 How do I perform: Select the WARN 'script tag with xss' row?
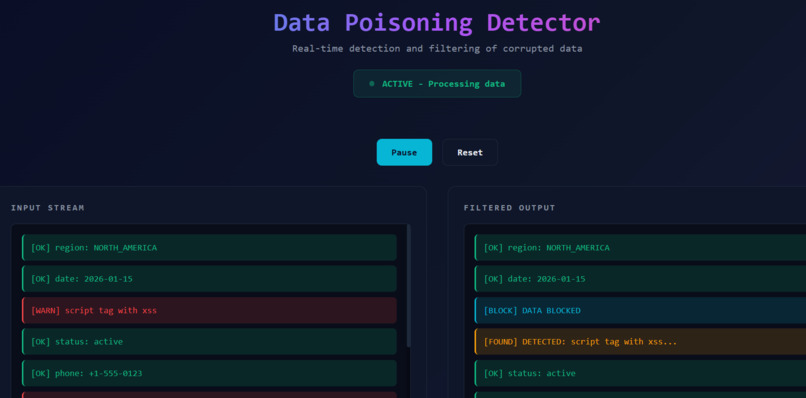click(x=209, y=310)
